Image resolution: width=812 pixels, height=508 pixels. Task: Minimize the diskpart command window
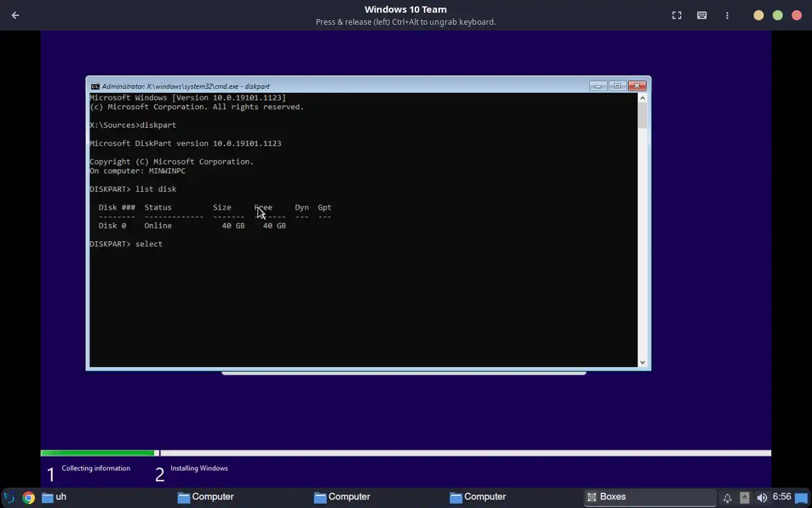[x=598, y=86]
